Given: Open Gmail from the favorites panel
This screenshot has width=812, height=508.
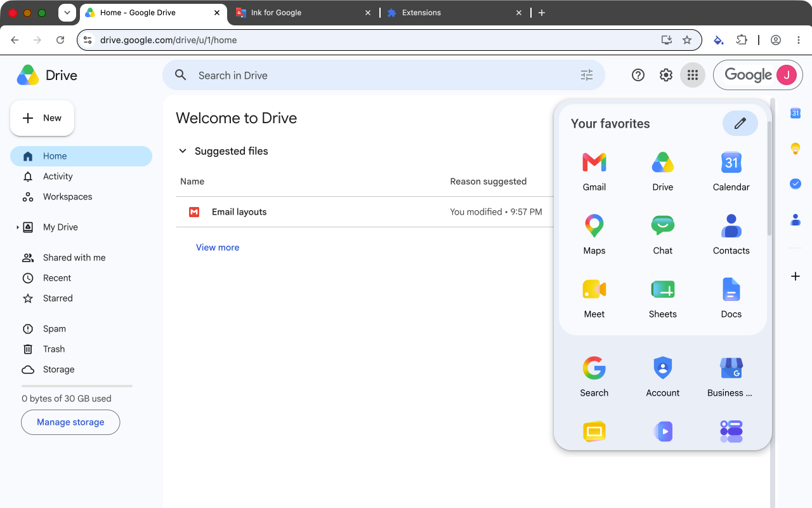Looking at the screenshot, I should tap(594, 171).
